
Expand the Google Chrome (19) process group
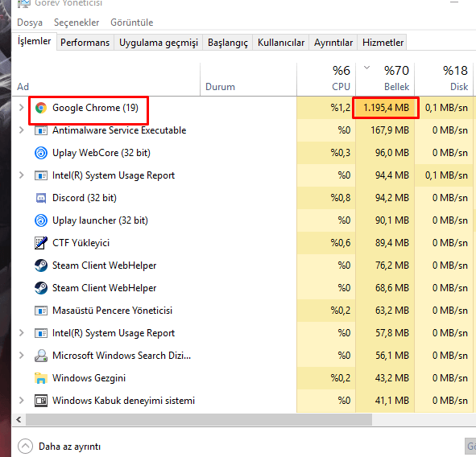21,107
